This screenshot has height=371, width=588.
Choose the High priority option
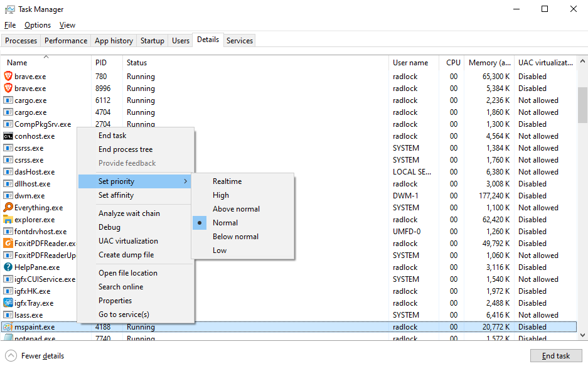220,195
